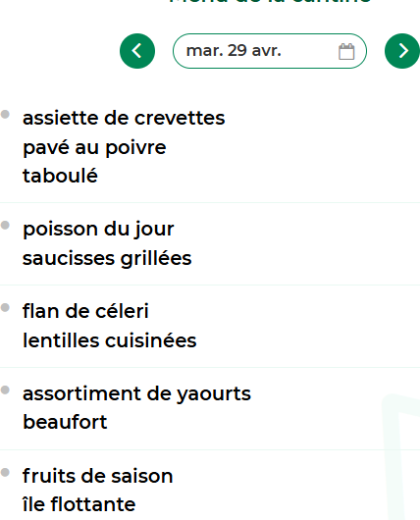Viewport: 420px width, 520px height.
Task: Click the beaufort cheese item
Action: pos(65,422)
